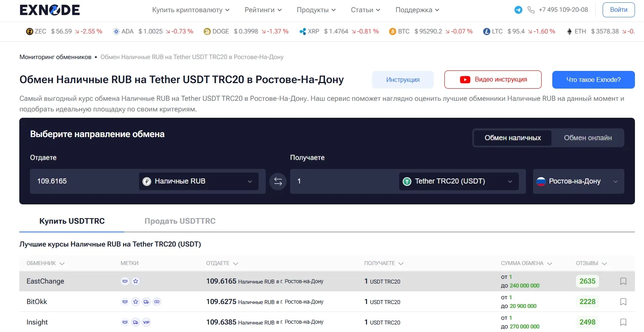Bookmark the Insight exchanger row
Screen dimensions: 644x332
point(623,322)
